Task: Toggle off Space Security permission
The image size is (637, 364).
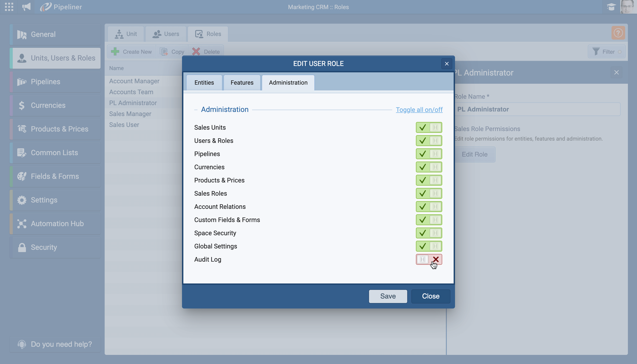Action: point(429,233)
